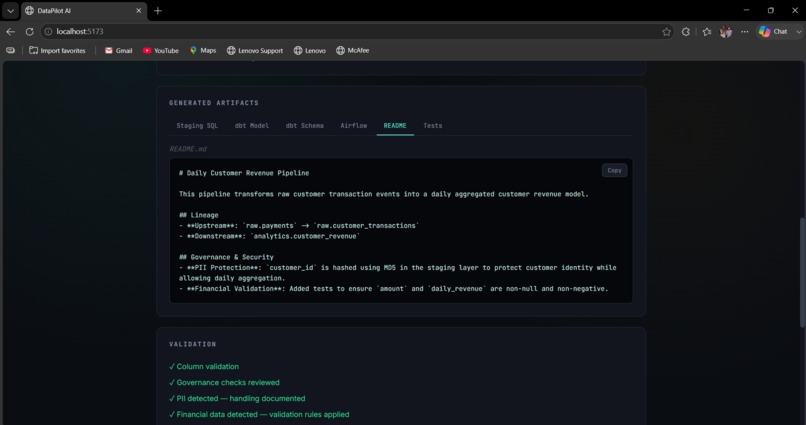Open Gmail bookmark
The image size is (806, 425).
click(x=118, y=50)
